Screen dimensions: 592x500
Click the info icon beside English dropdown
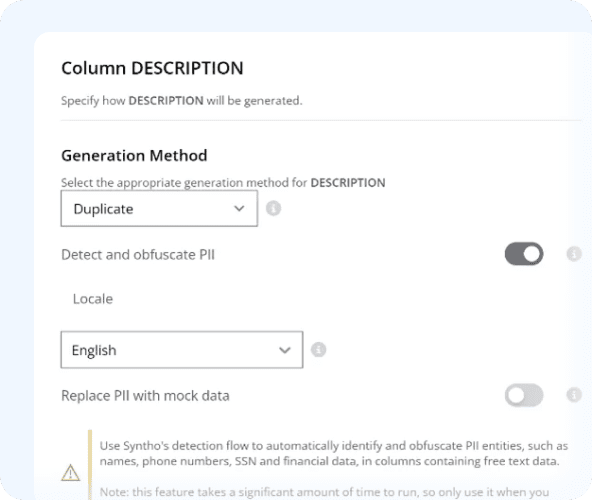click(318, 350)
